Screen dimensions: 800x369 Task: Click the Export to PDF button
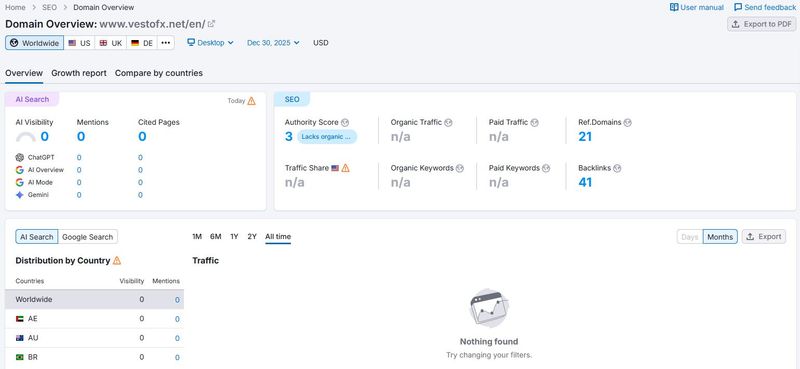point(762,24)
